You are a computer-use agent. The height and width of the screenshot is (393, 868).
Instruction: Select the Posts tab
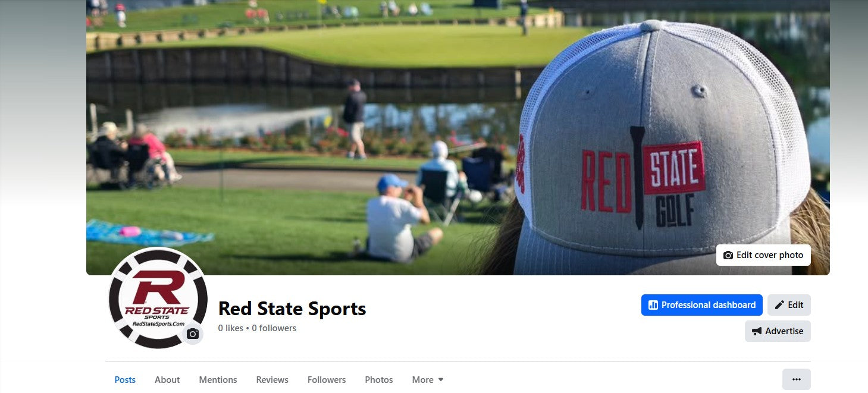pyautogui.click(x=125, y=380)
